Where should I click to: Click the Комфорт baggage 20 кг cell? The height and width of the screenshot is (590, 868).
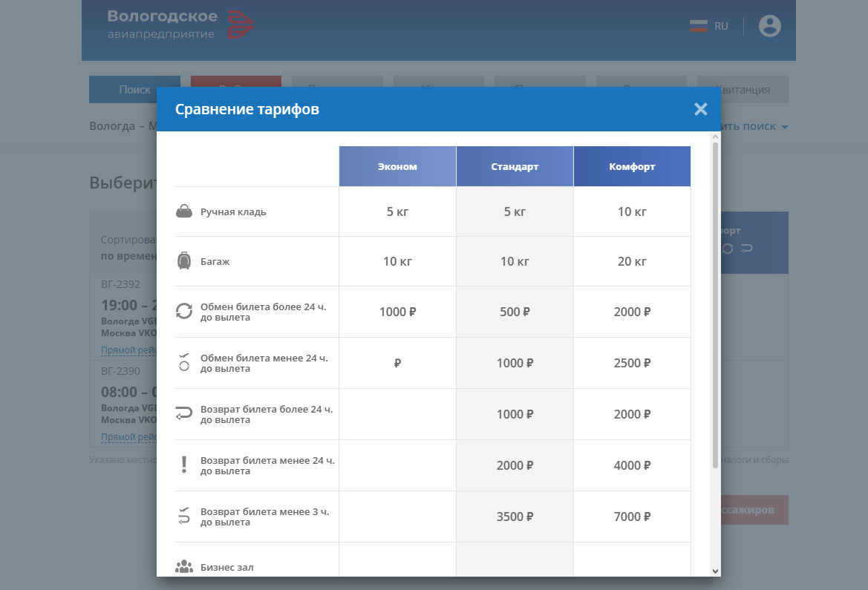click(632, 261)
